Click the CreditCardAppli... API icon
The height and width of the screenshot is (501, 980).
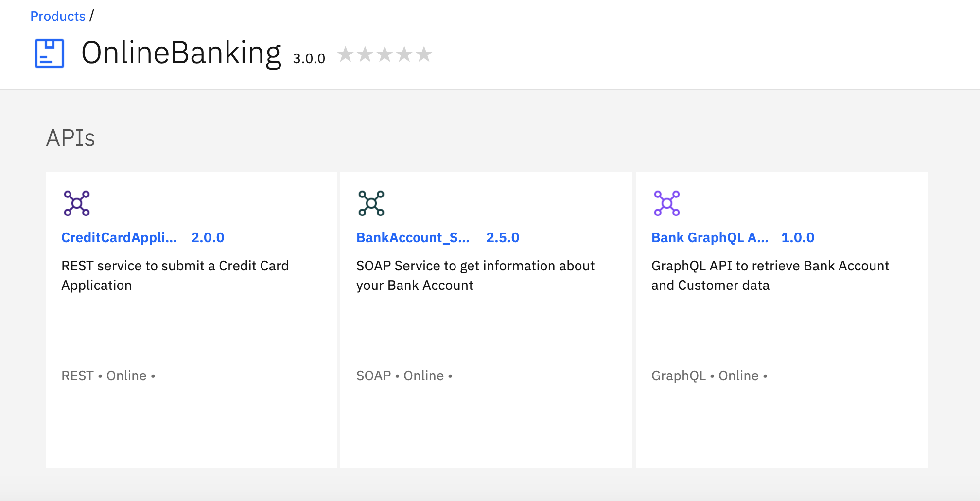pyautogui.click(x=77, y=203)
